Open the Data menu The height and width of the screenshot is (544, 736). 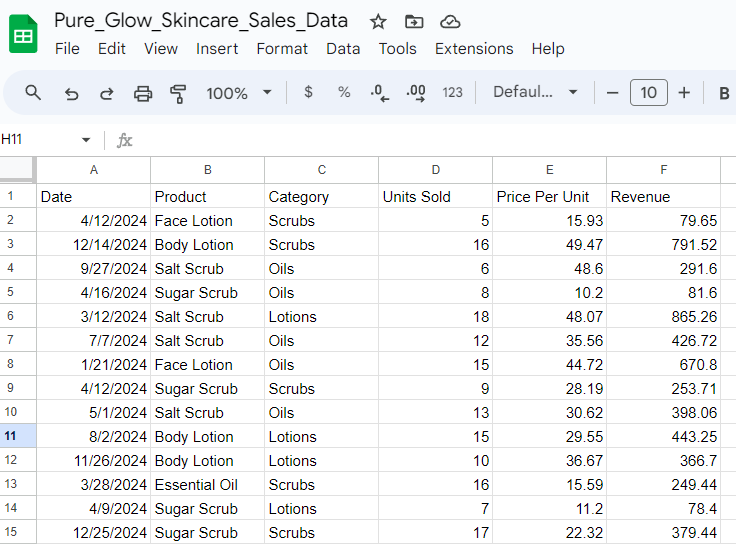(343, 49)
